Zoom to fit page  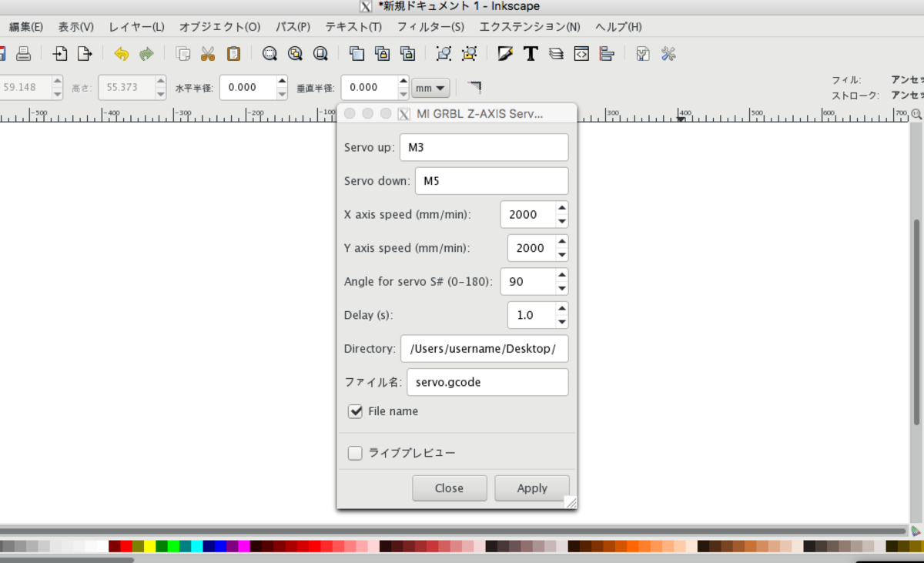tap(320, 54)
